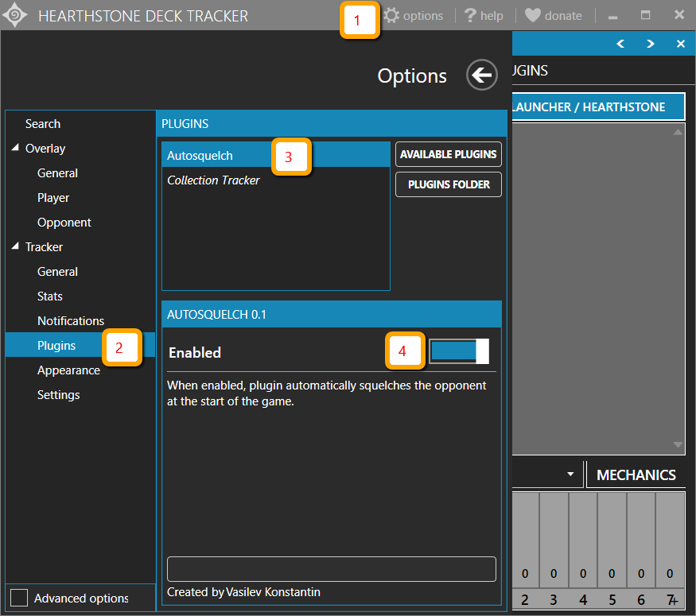Open the Stats settings page
Viewport: 696px width, 616px height.
click(x=49, y=296)
